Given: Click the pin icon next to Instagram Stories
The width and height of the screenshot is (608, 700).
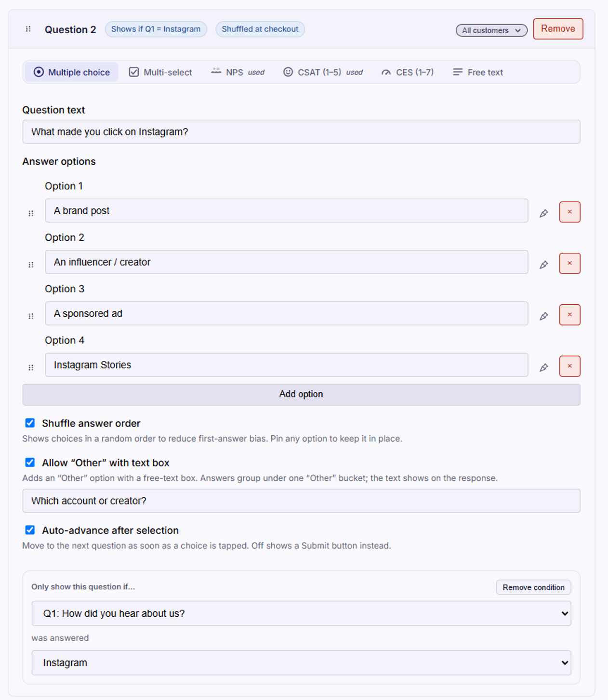Looking at the screenshot, I should 543,367.
